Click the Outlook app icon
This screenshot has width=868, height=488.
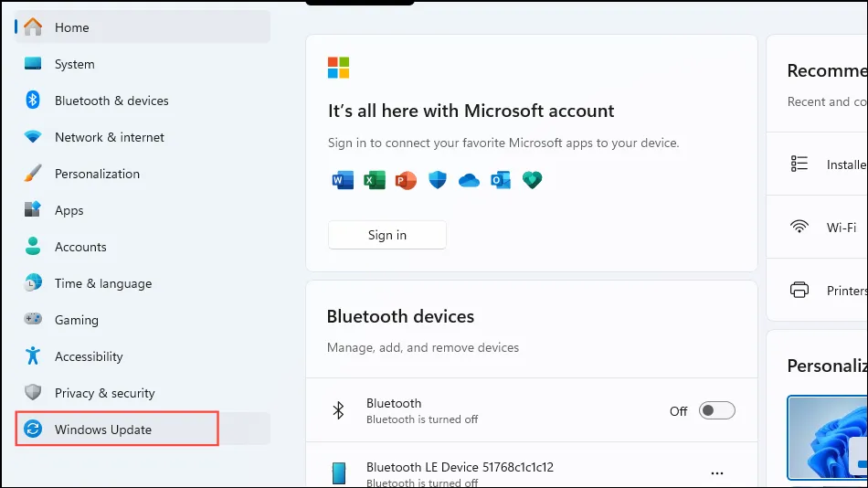[x=501, y=180]
